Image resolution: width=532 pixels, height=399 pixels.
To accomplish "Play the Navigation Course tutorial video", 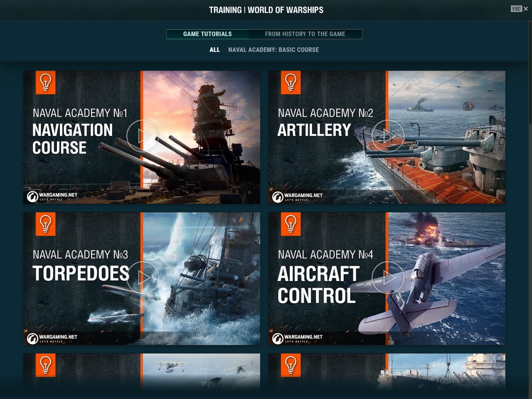I will tap(143, 136).
